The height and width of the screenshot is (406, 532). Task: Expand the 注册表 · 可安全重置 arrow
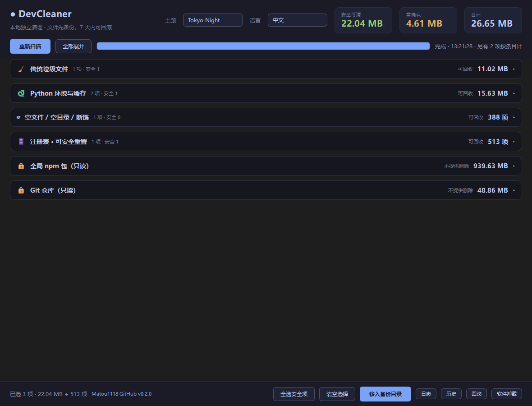tap(514, 142)
